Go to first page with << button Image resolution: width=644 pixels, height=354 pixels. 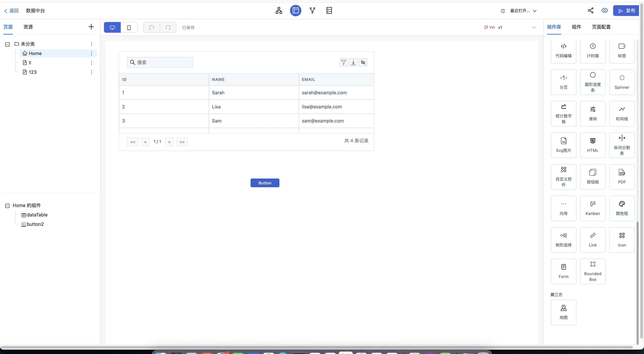pyautogui.click(x=132, y=142)
